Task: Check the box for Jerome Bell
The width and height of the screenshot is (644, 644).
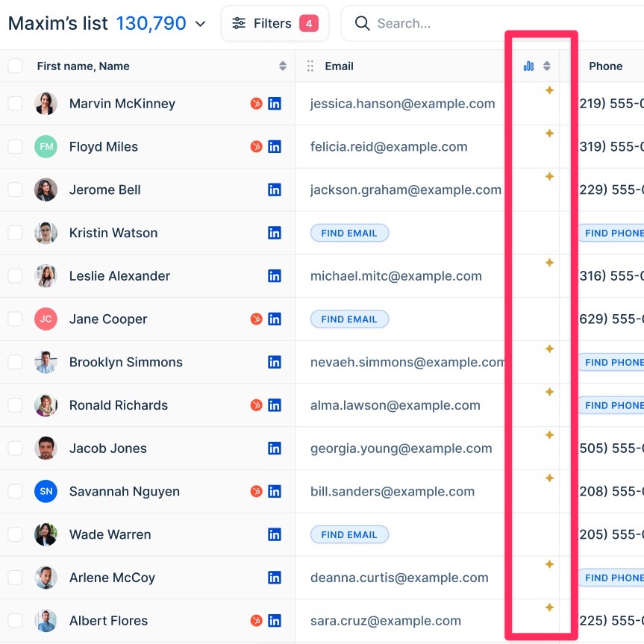Action: click(x=15, y=190)
